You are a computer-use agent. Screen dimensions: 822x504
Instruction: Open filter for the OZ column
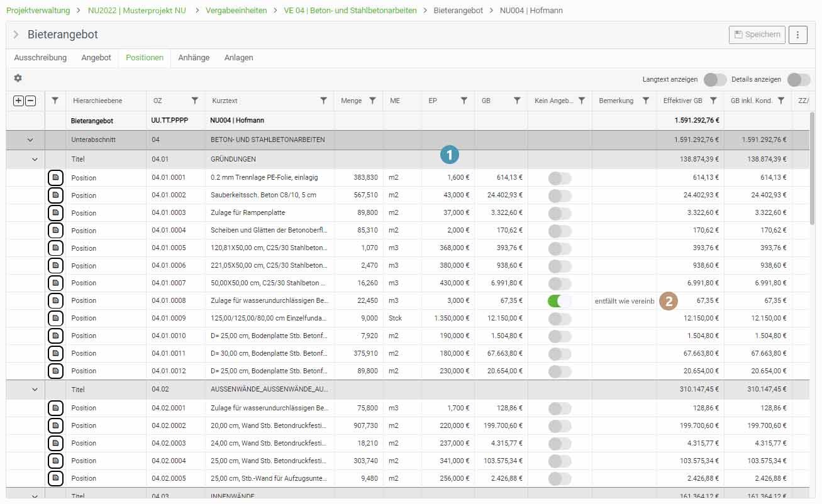195,101
